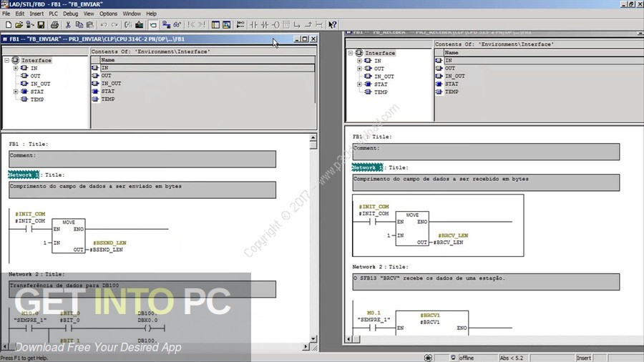Select OUT in FB_ENVIAR interface tree
The height and width of the screenshot is (362, 644).
point(36,76)
